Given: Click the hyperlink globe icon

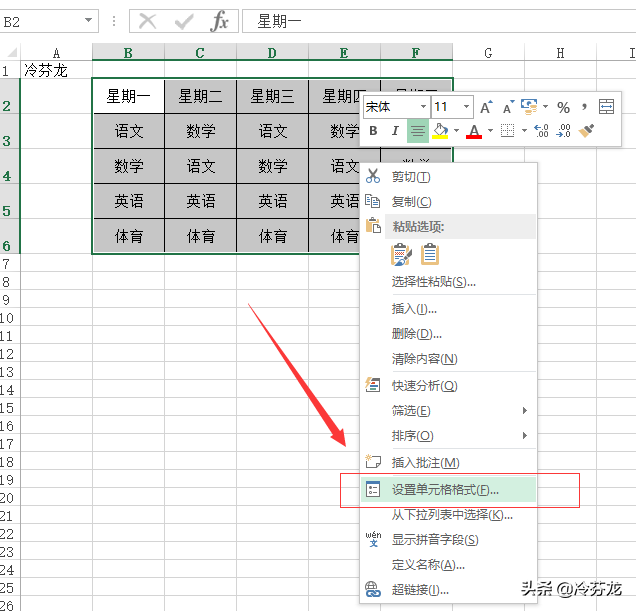Looking at the screenshot, I should [x=373, y=589].
